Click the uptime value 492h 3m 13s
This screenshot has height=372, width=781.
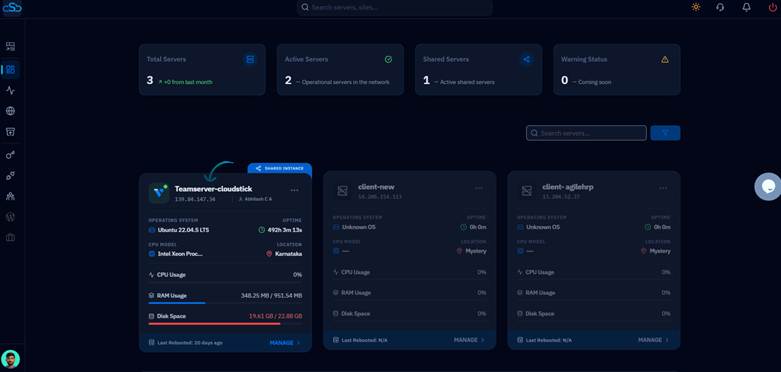284,230
